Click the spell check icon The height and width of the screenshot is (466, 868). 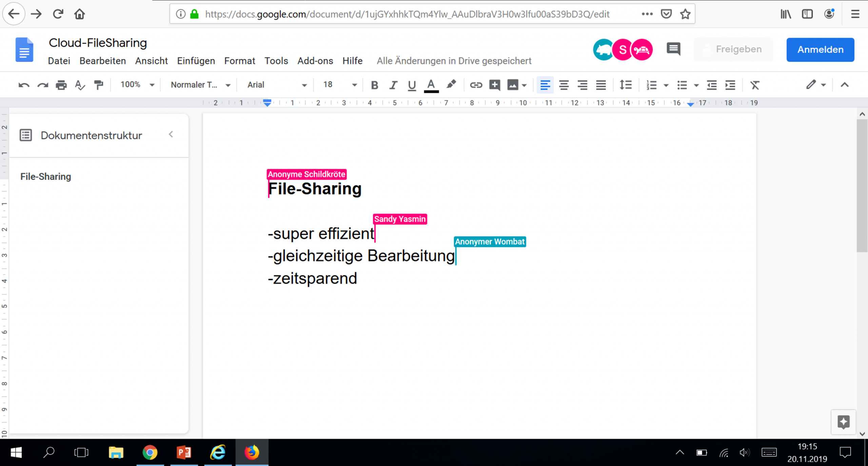pyautogui.click(x=80, y=85)
